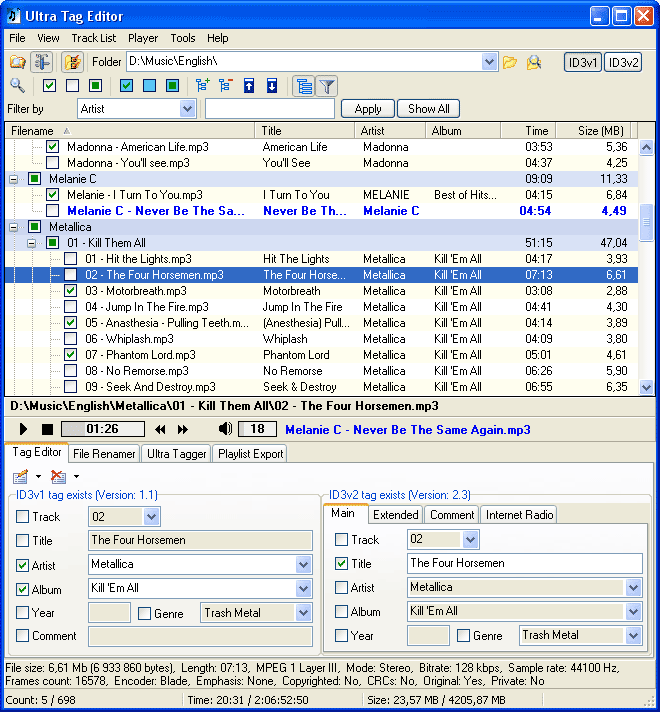Collapse the Metallica tree group
660x712 pixels.
pos(14,227)
